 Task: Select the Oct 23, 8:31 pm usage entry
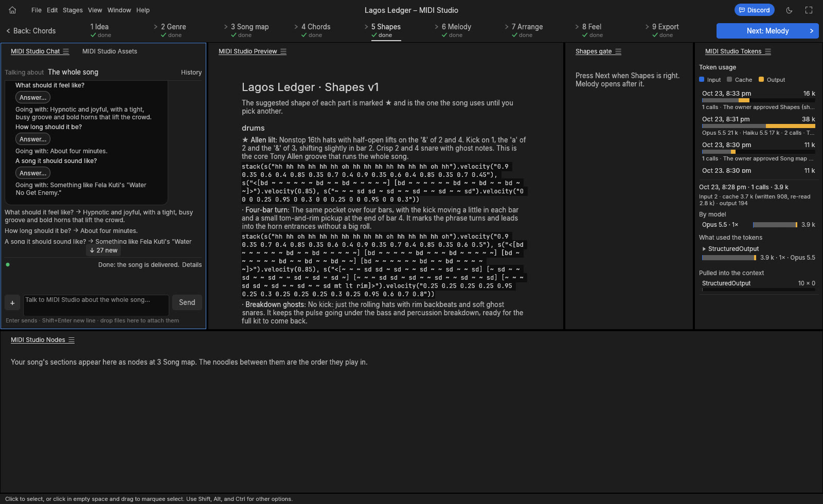pos(758,126)
